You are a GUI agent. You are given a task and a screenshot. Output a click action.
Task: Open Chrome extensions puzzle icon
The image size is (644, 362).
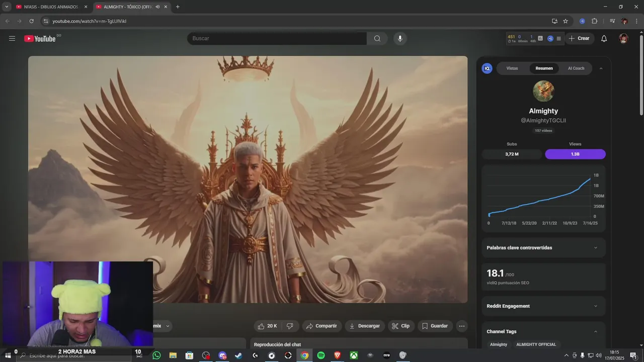coord(595,21)
